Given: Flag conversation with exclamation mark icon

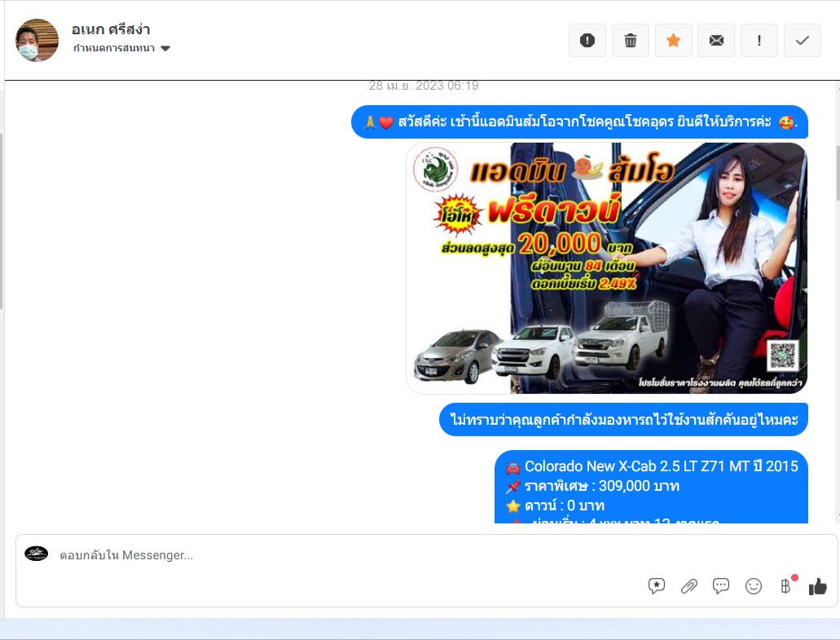Looking at the screenshot, I should click(x=759, y=40).
